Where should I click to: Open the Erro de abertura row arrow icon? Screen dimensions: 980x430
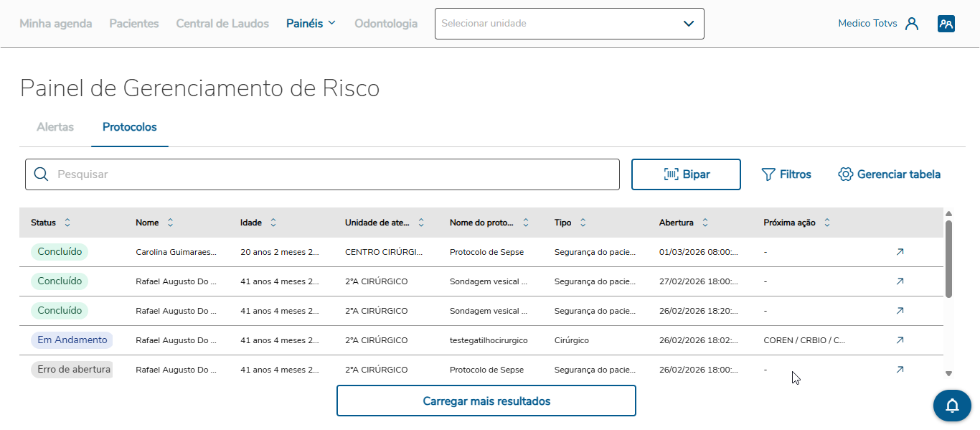900,370
